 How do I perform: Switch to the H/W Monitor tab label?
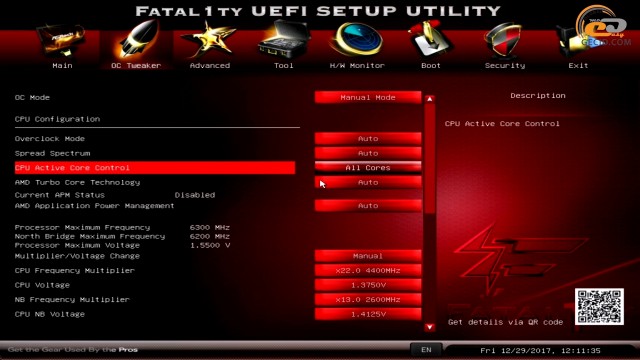[357, 65]
